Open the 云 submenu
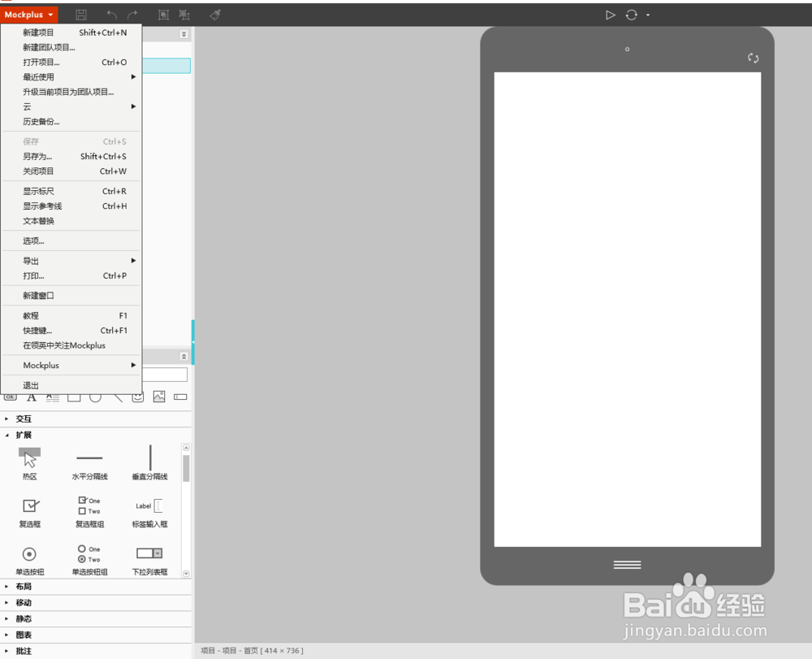The width and height of the screenshot is (812, 659). click(71, 106)
